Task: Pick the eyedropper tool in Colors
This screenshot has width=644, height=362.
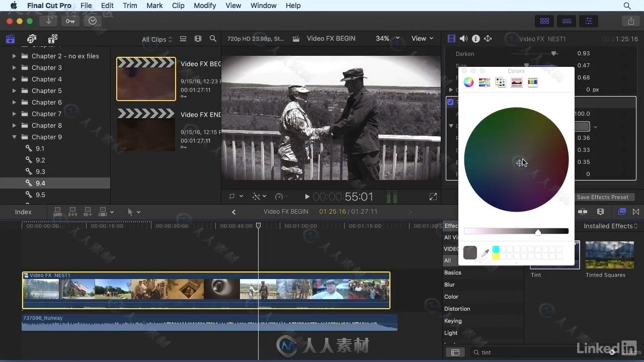Action: tap(485, 253)
